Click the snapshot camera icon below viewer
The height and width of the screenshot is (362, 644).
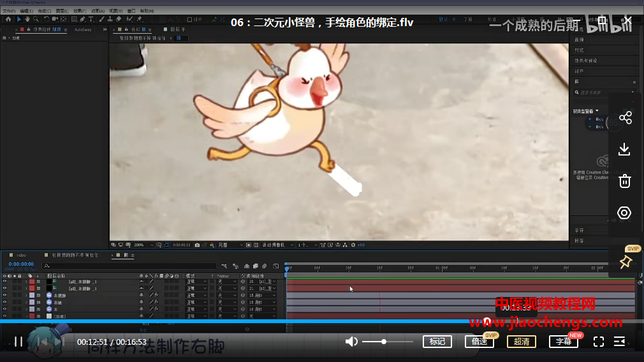pyautogui.click(x=197, y=245)
